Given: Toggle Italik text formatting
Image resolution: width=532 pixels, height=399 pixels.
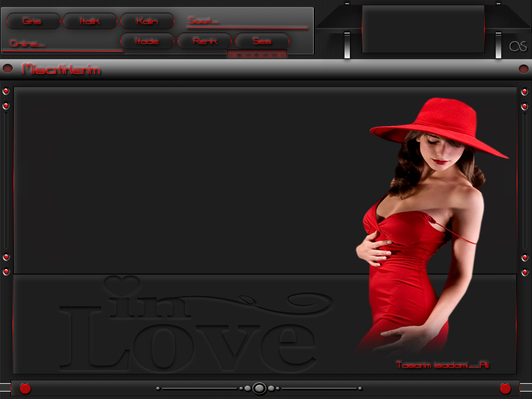Looking at the screenshot, I should coord(90,21).
